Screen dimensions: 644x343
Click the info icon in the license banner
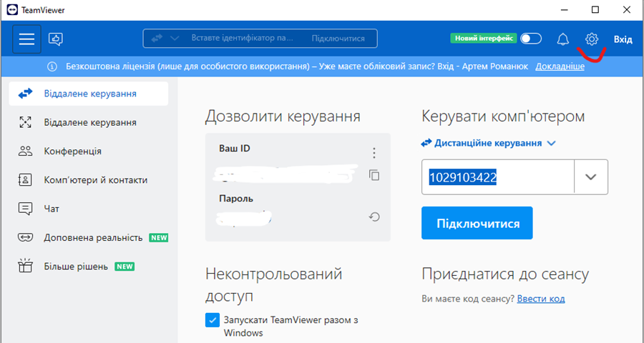tap(52, 66)
